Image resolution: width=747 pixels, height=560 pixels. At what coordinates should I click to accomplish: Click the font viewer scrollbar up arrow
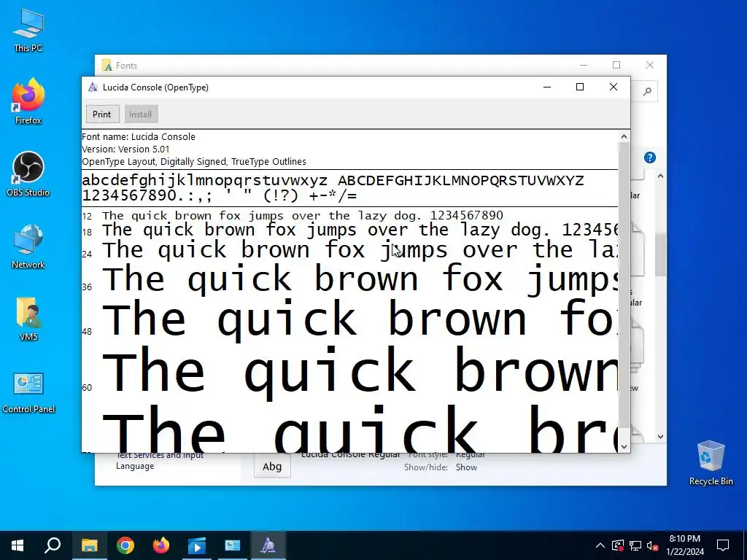click(x=624, y=136)
